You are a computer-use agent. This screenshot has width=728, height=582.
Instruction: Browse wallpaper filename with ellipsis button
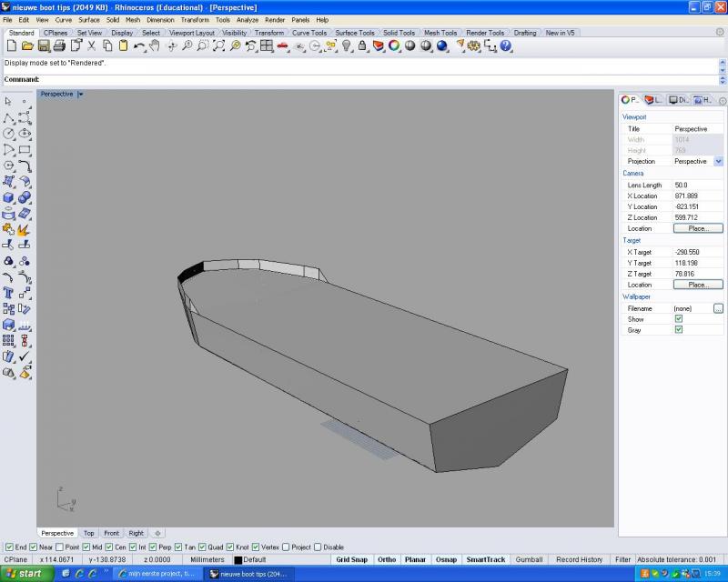coord(718,308)
